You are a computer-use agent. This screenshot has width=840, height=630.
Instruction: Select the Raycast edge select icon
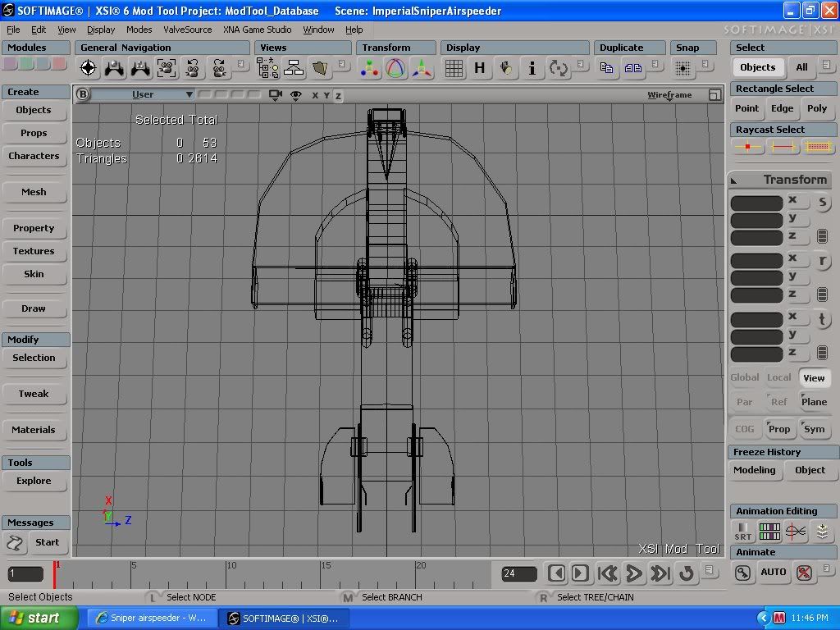tap(782, 146)
